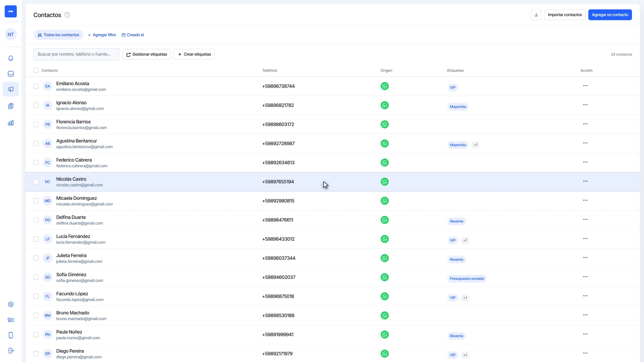
Task: Click Agregar filtro
Action: tap(102, 35)
